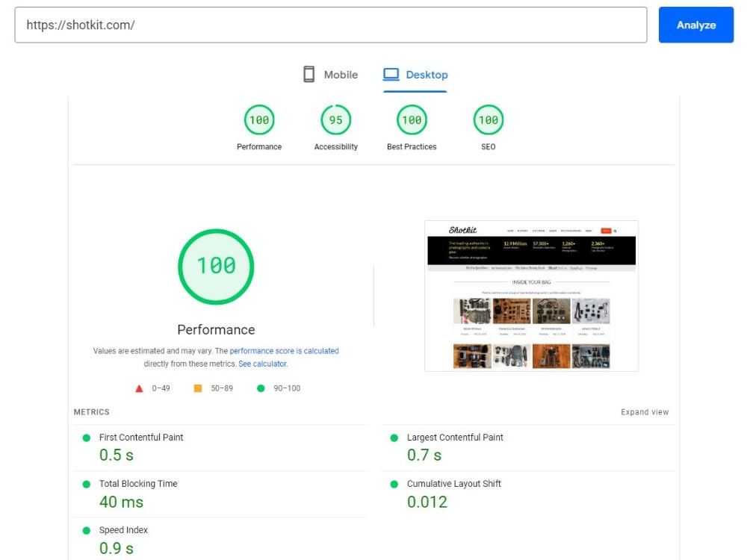Click the green dot beside First Contentful Paint

coord(86,438)
